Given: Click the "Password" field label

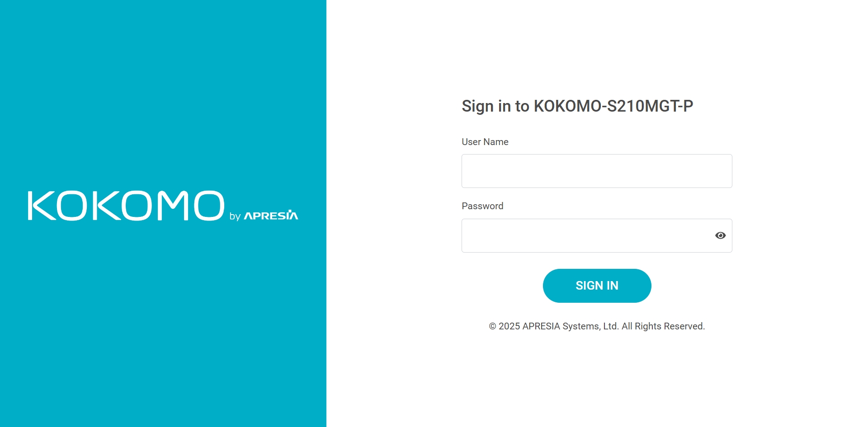Looking at the screenshot, I should pyautogui.click(x=482, y=206).
